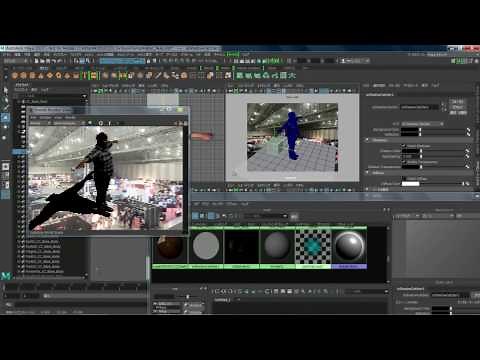Click the Maya logo icon at bottom left
The image size is (480, 360).
[6, 276]
